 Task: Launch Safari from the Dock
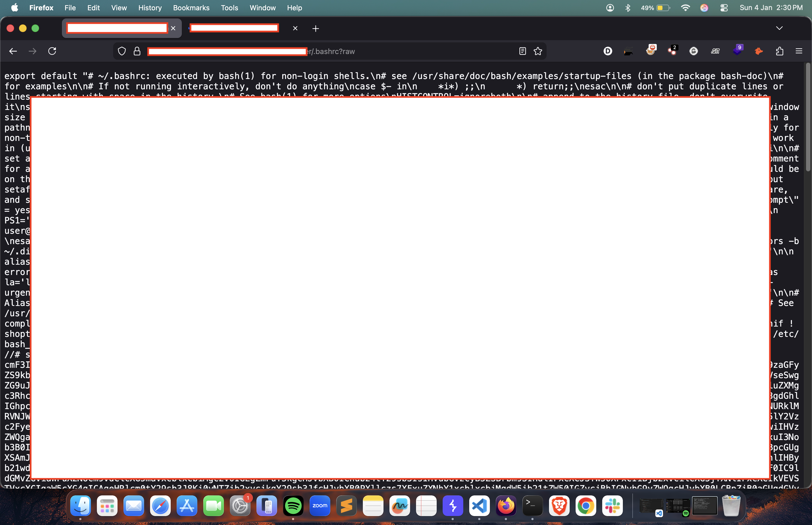[x=160, y=505]
